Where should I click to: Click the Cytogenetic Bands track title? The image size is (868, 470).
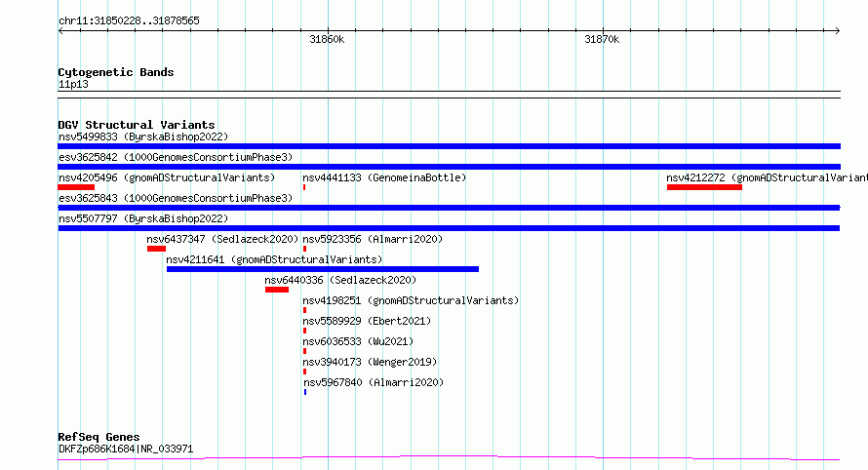click(116, 72)
